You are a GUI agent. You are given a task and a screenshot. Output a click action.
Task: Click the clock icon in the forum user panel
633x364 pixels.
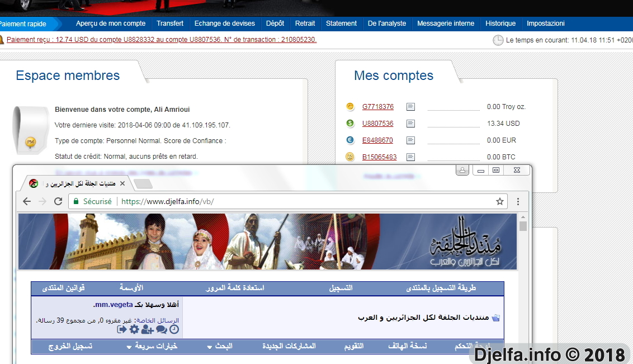tap(174, 330)
